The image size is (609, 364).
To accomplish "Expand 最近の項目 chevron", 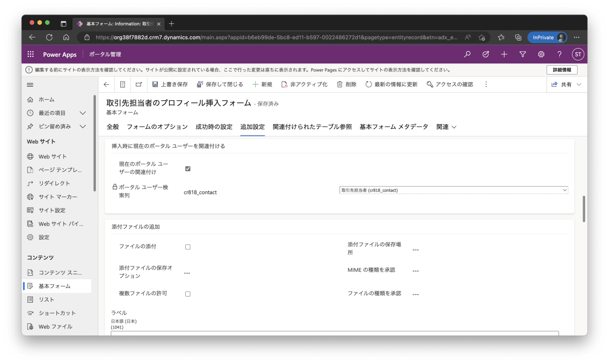I will click(x=83, y=113).
